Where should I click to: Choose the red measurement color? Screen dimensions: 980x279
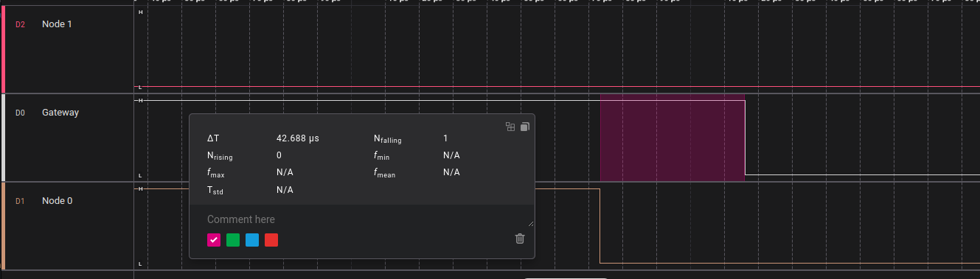tap(271, 240)
